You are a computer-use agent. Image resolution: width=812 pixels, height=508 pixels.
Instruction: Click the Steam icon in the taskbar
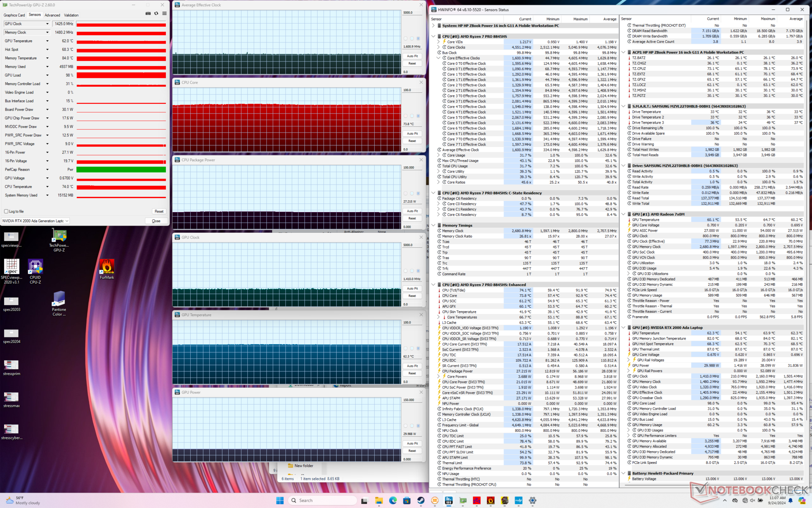pos(421,500)
